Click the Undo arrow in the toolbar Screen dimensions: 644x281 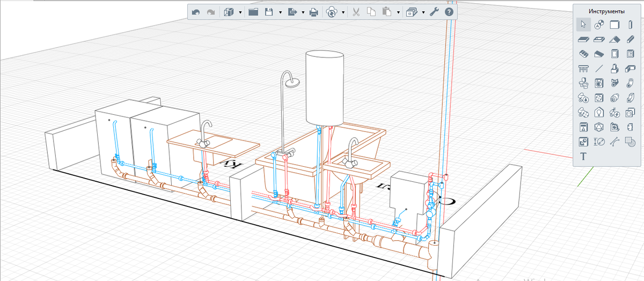point(196,12)
